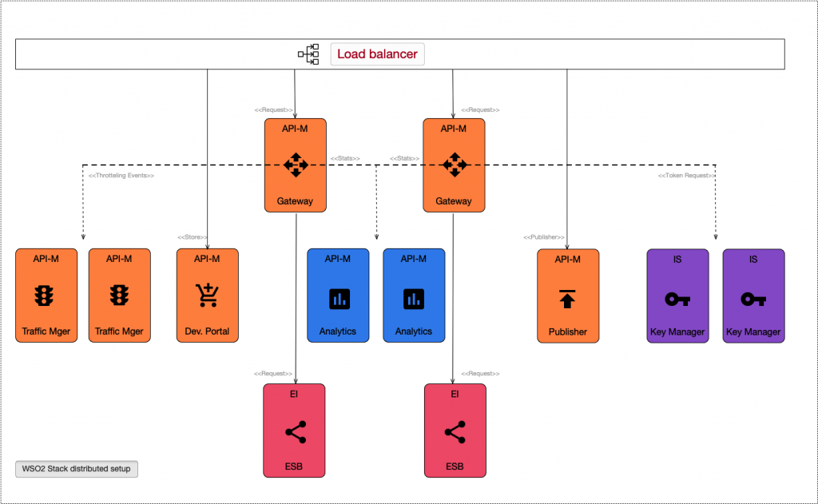Click the right Analytics bar chart icon

click(414, 299)
